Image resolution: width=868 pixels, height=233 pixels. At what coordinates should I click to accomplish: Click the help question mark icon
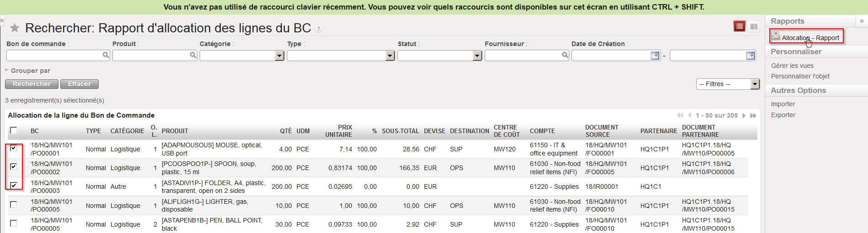click(x=318, y=29)
